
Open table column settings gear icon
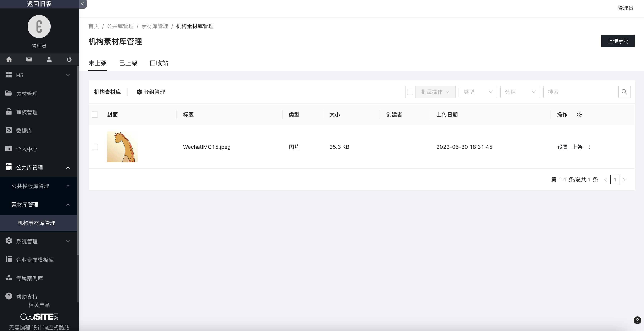579,115
